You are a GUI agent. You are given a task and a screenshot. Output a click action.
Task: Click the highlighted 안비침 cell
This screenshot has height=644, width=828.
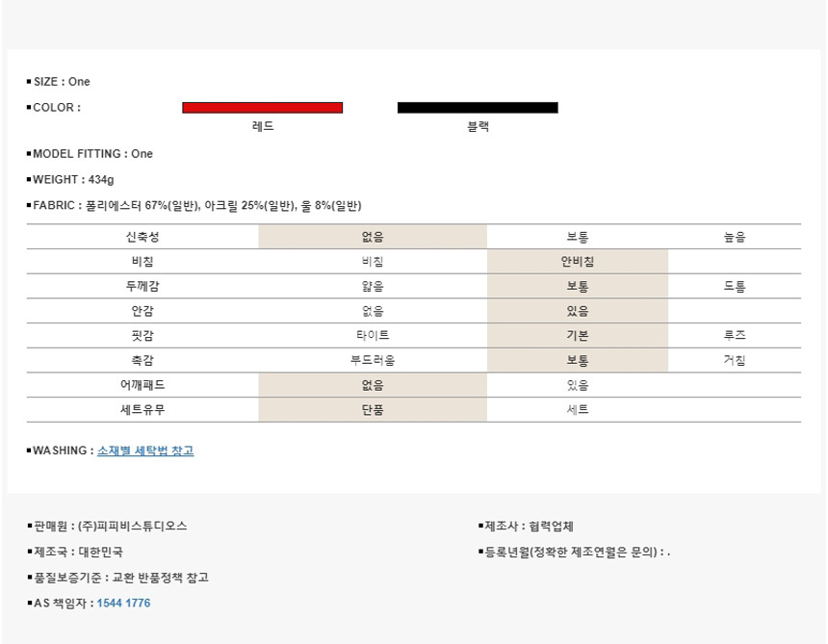point(578,262)
